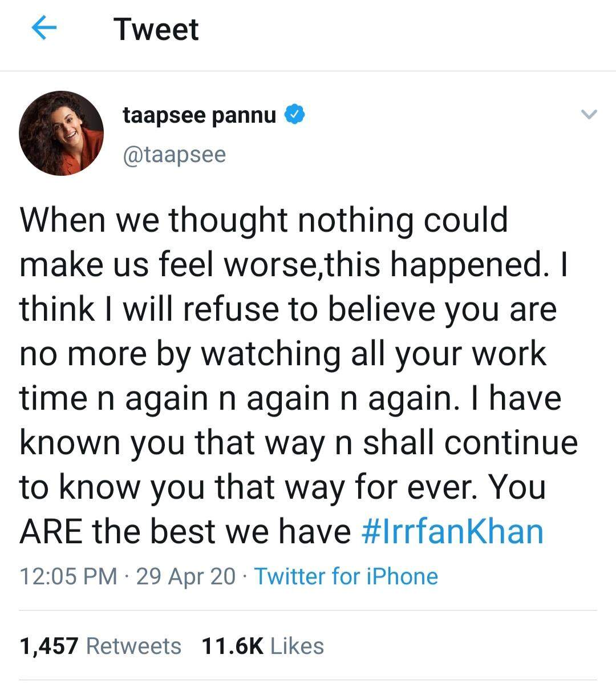The image size is (616, 683).
Task: Click the display name taapsee pannu
Action: click(x=200, y=115)
